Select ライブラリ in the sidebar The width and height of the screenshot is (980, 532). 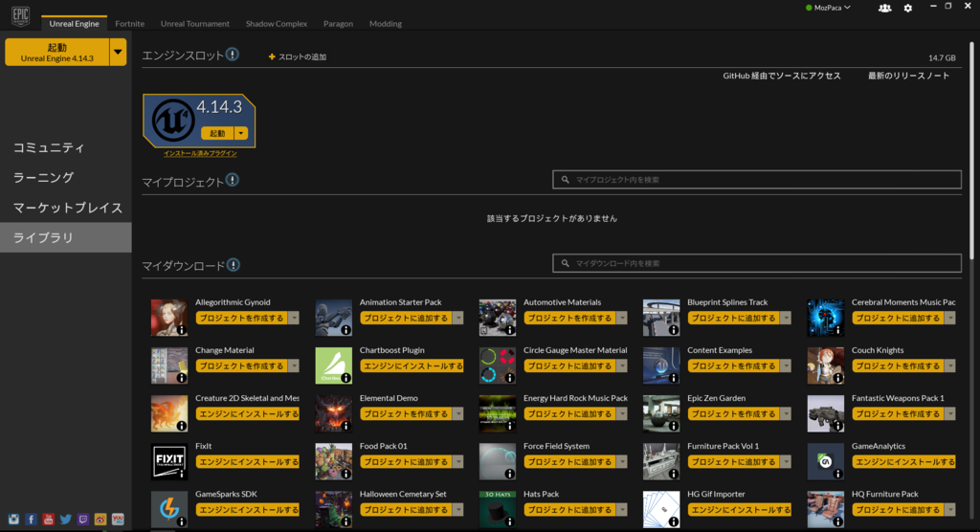tap(66, 237)
